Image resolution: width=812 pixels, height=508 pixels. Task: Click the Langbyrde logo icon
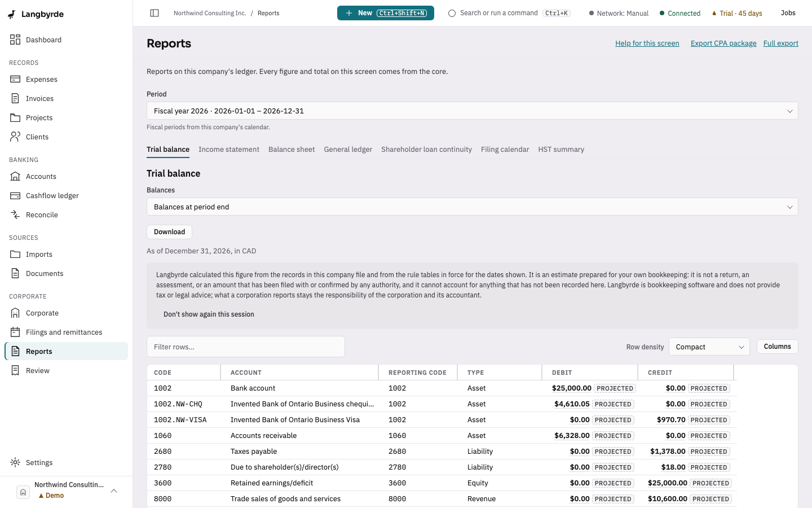[12, 14]
